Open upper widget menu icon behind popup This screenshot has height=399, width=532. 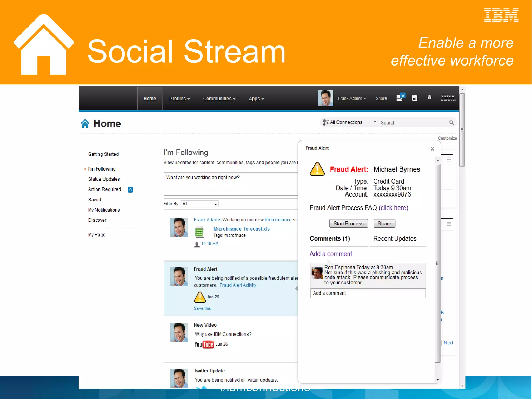coord(449,159)
